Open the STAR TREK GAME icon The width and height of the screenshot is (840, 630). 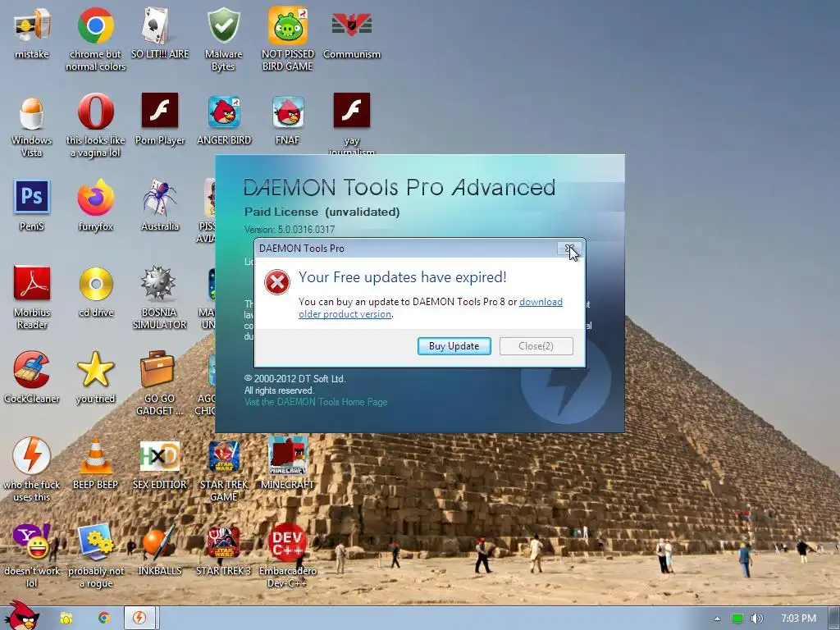(x=223, y=456)
